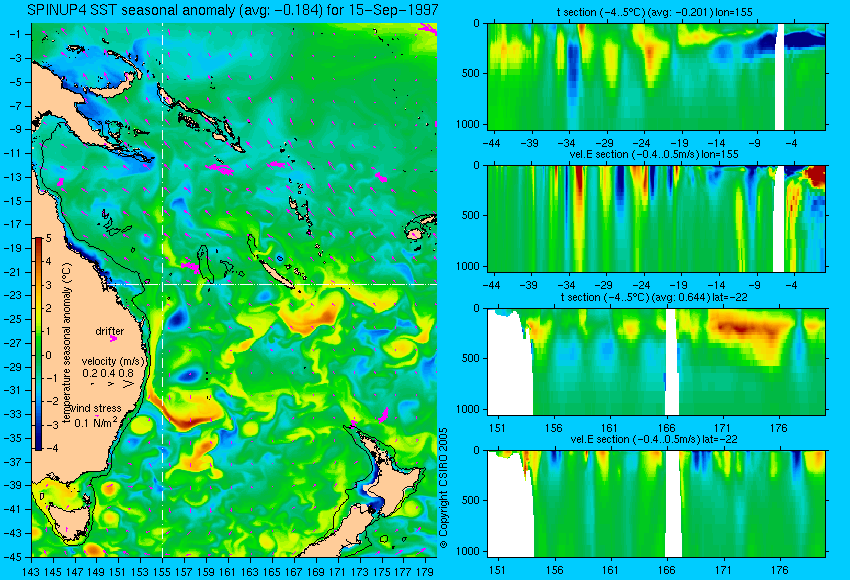The width and height of the screenshot is (850, 580).
Task: Click the 'wind stress' legend label
Action: (x=95, y=408)
